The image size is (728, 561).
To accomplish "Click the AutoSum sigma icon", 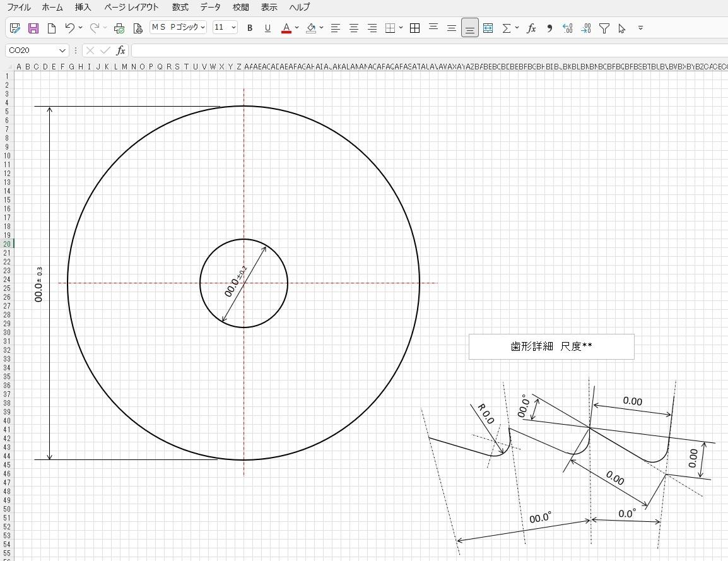I will [506, 28].
